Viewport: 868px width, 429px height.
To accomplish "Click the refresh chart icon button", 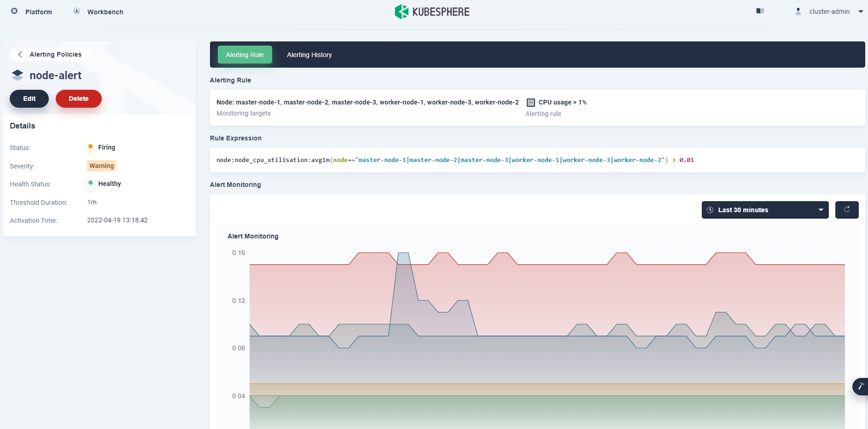I will click(846, 210).
